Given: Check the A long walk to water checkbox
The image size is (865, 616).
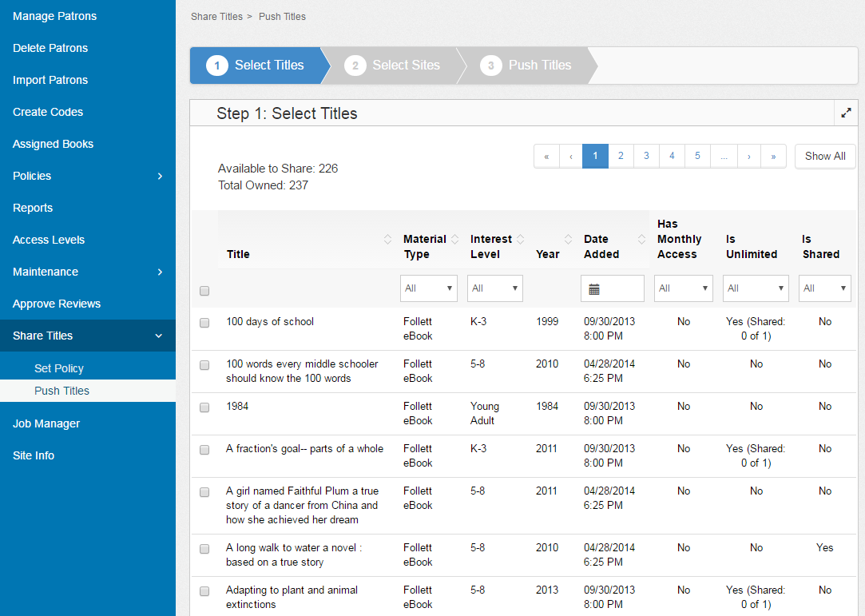Looking at the screenshot, I should [204, 549].
